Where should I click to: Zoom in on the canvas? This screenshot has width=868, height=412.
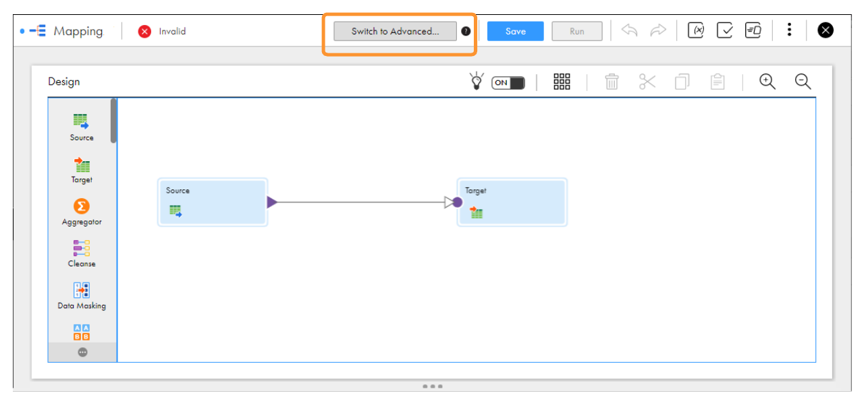coord(767,82)
